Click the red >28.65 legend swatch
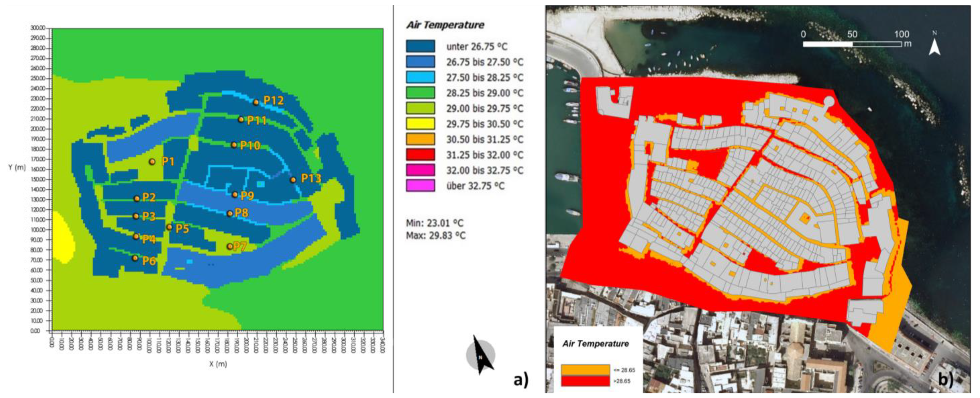 [585, 381]
